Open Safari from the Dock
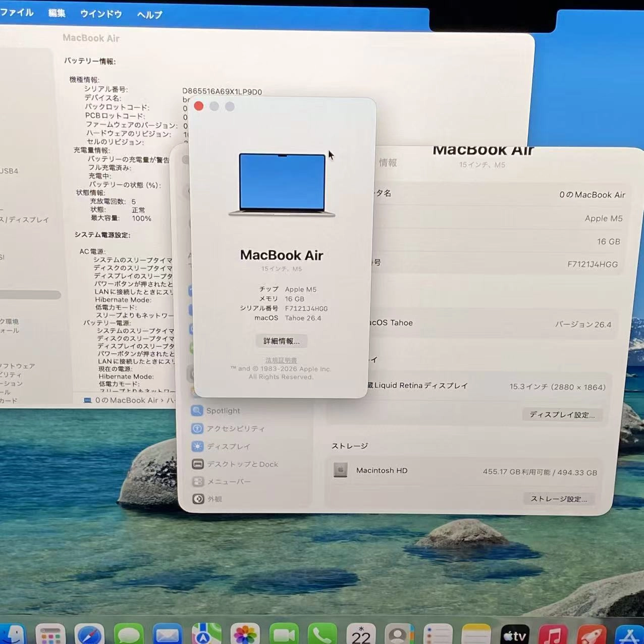 click(89, 634)
